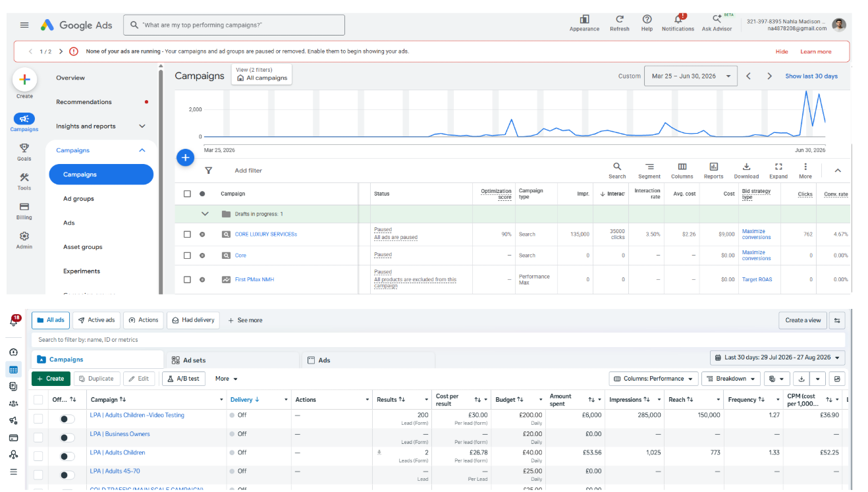This screenshot has height=492, width=868.
Task: Open Overview in Google Ads navigation
Action: tap(70, 78)
